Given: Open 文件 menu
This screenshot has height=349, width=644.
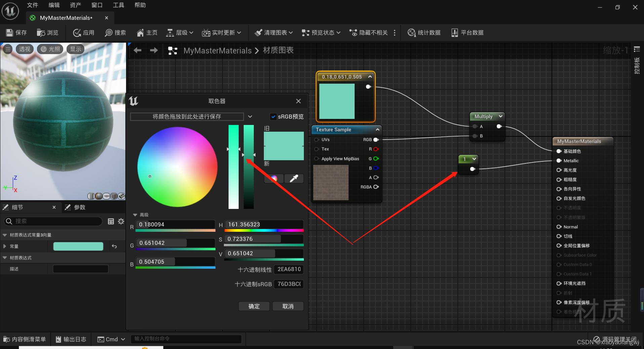Looking at the screenshot, I should 33,5.
